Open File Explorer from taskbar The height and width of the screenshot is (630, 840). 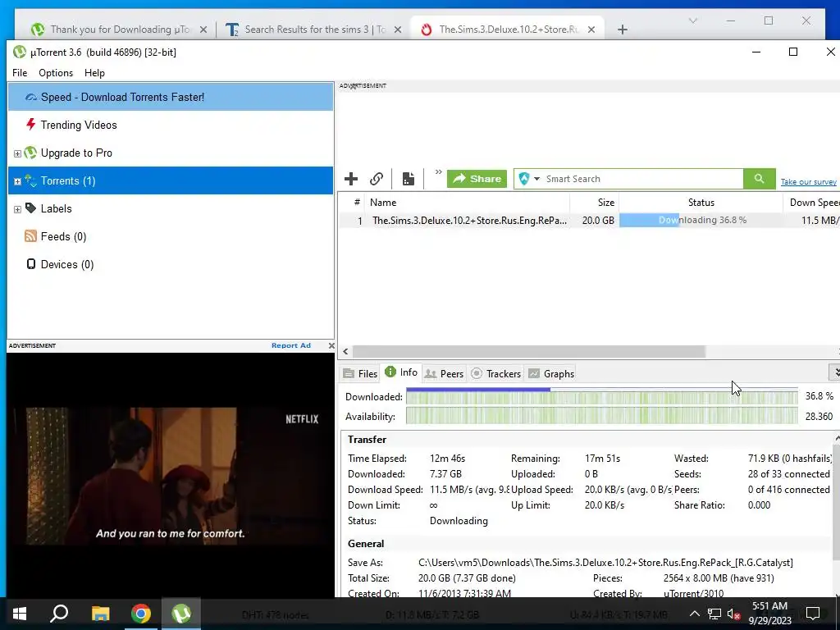pos(100,614)
